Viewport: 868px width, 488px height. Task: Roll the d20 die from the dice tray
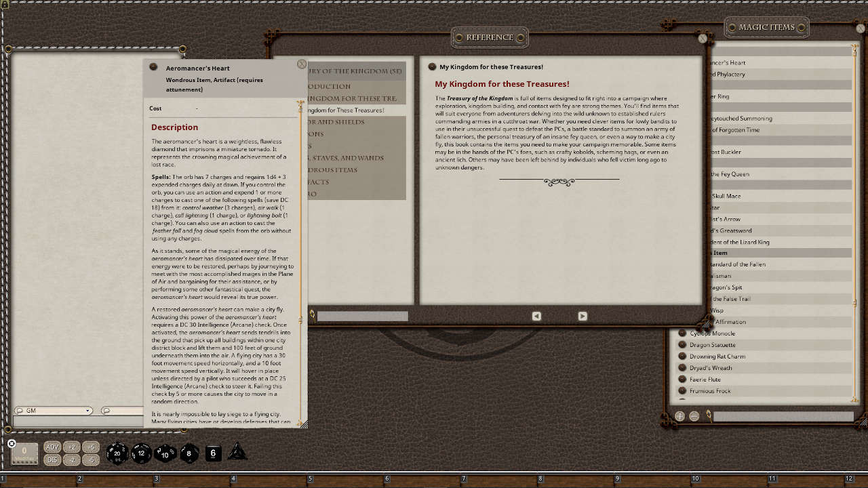(117, 453)
